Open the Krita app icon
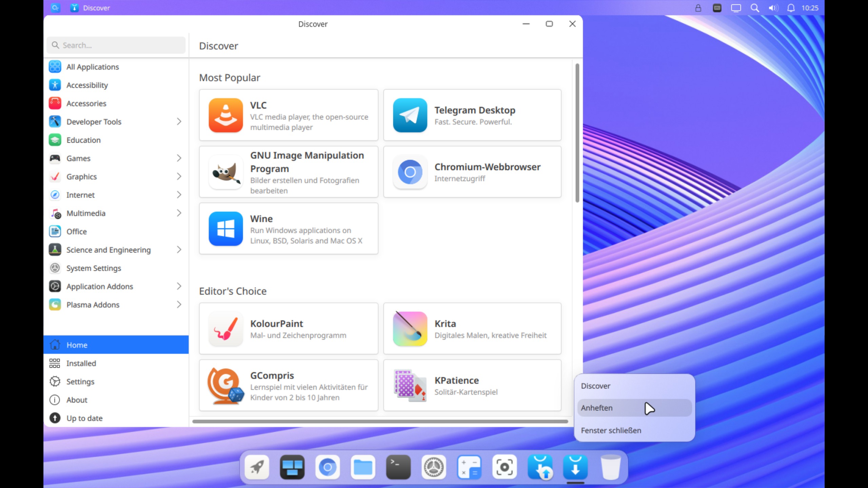The image size is (868, 488). pyautogui.click(x=410, y=329)
